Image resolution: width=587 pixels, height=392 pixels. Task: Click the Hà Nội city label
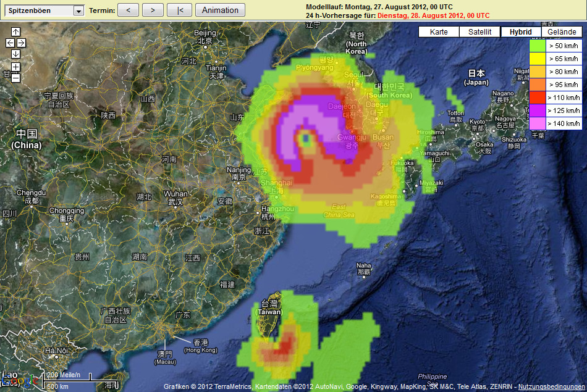click(56, 351)
